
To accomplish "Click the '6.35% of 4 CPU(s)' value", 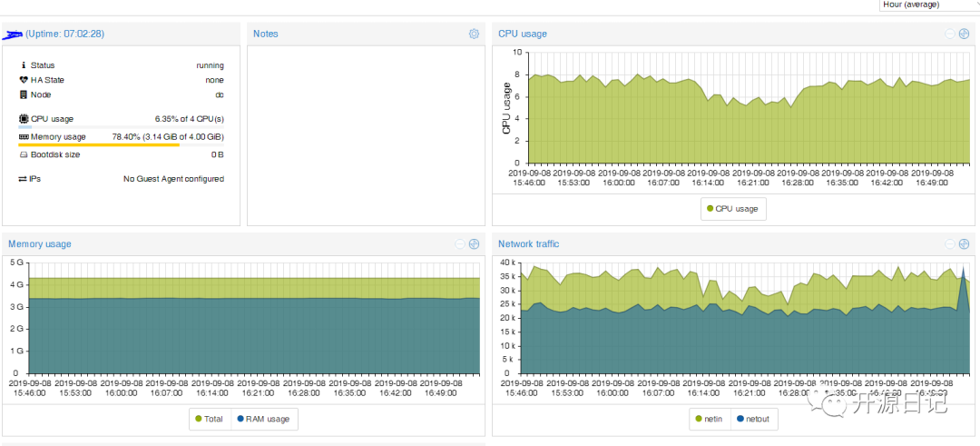I will [190, 118].
